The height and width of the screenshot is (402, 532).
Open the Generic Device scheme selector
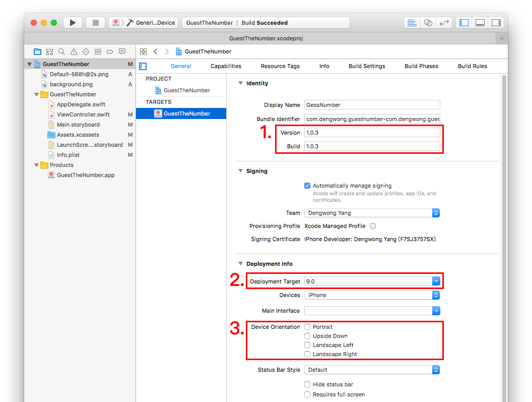pyautogui.click(x=144, y=23)
